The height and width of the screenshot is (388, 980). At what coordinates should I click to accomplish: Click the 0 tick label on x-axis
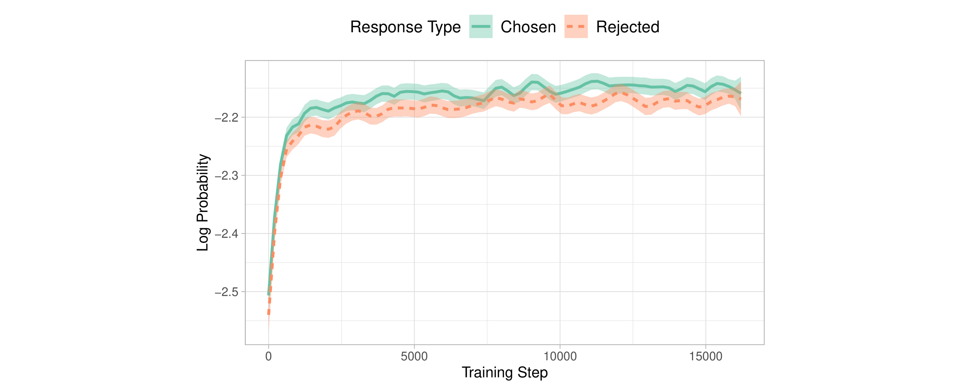pos(269,356)
